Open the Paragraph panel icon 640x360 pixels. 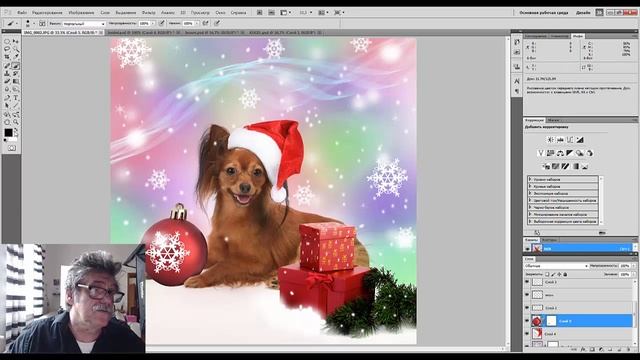click(517, 91)
